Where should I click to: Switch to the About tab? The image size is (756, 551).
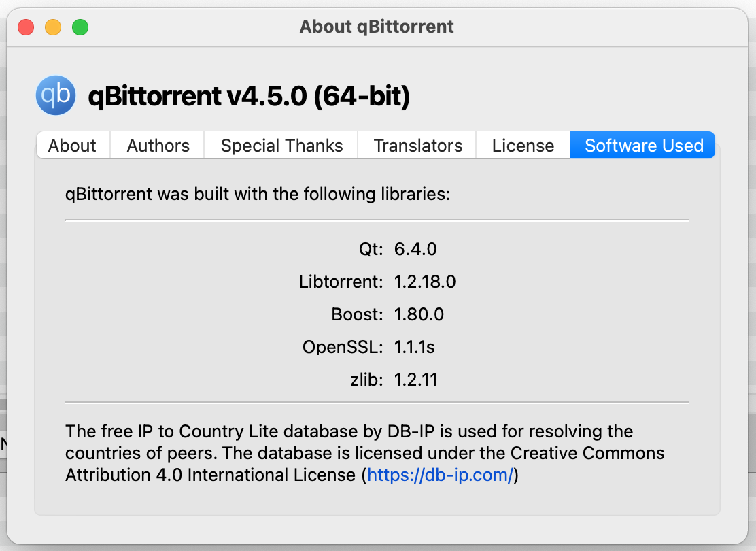point(72,145)
